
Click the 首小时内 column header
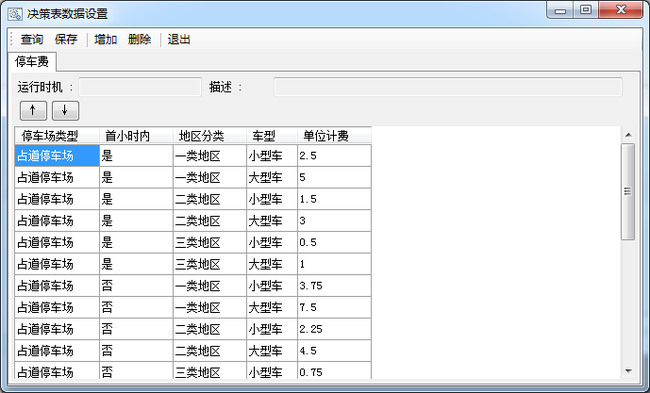136,136
